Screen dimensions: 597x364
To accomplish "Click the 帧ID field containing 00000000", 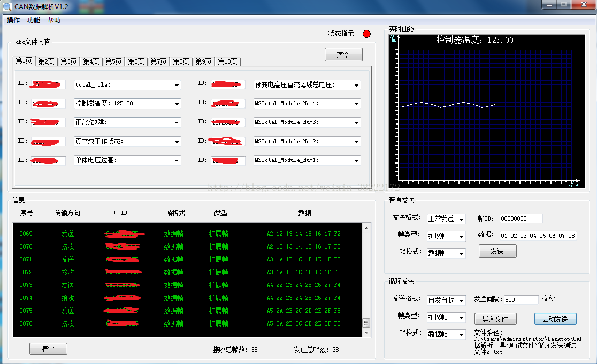I will click(x=521, y=219).
